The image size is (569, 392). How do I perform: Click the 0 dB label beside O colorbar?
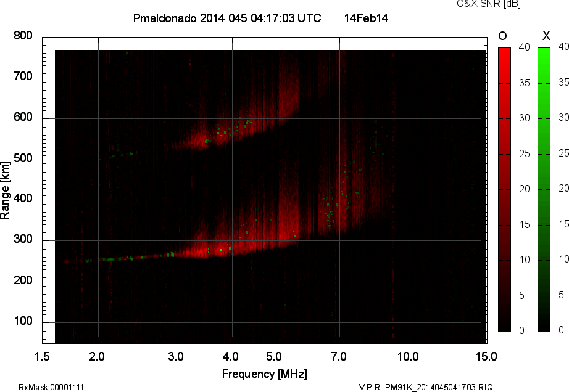(522, 330)
